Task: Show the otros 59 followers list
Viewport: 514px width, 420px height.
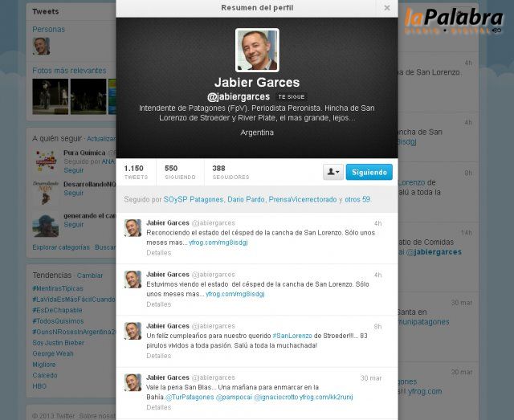Action: pyautogui.click(x=357, y=199)
